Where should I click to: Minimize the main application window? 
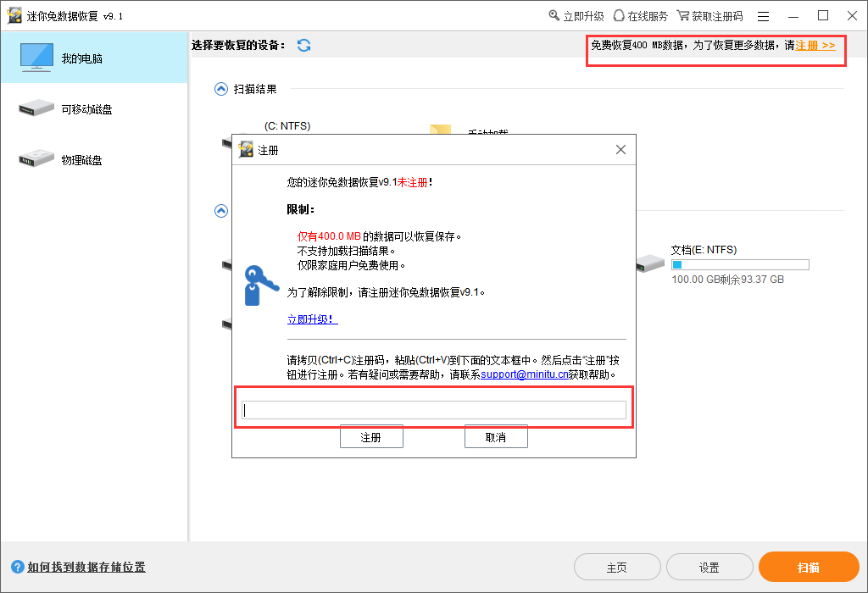[793, 17]
